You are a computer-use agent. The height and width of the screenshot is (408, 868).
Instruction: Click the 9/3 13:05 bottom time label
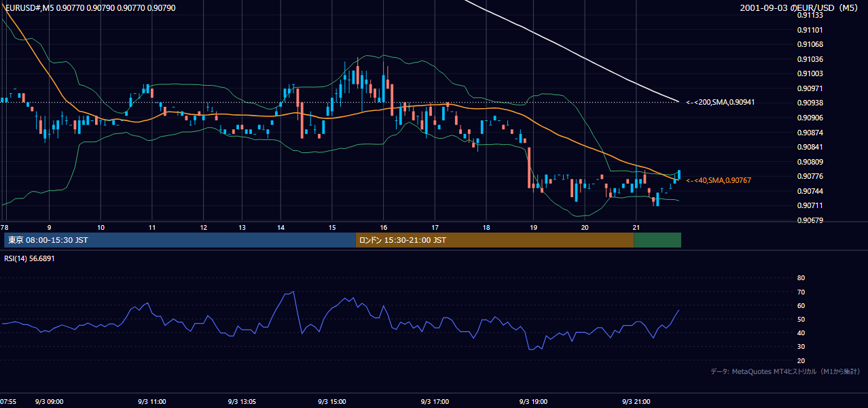(241, 402)
